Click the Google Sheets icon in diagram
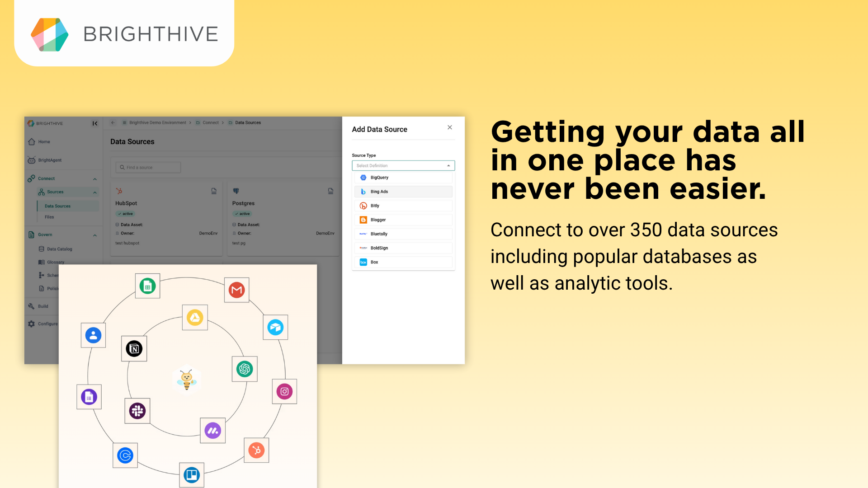This screenshot has height=488, width=868. [147, 286]
